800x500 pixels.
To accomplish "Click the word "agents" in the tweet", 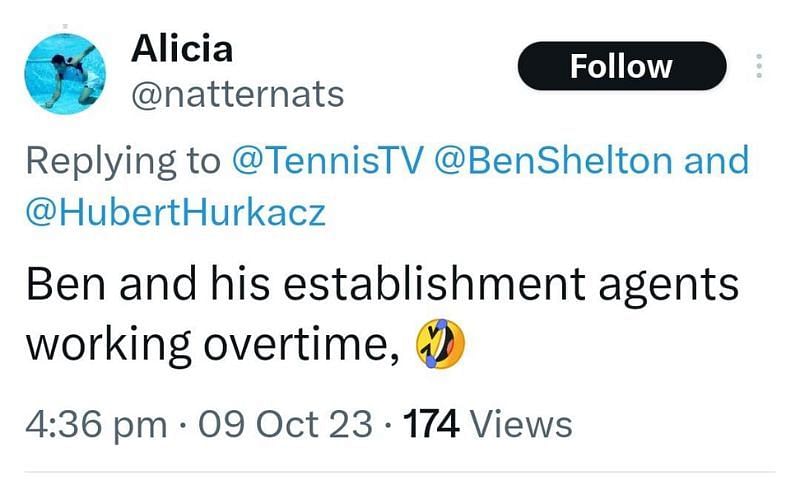I will 668,287.
